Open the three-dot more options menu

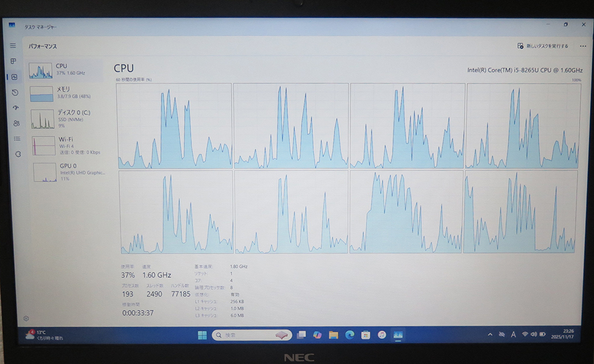click(x=583, y=46)
